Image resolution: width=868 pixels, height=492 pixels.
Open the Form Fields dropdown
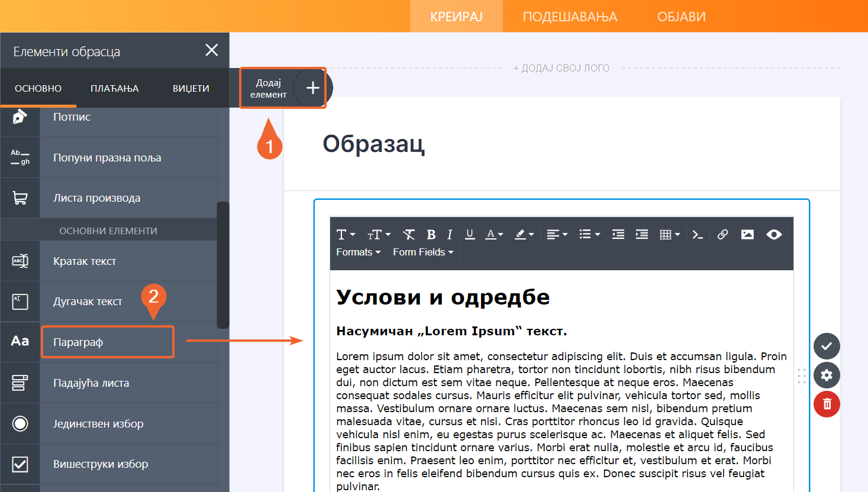(x=423, y=252)
